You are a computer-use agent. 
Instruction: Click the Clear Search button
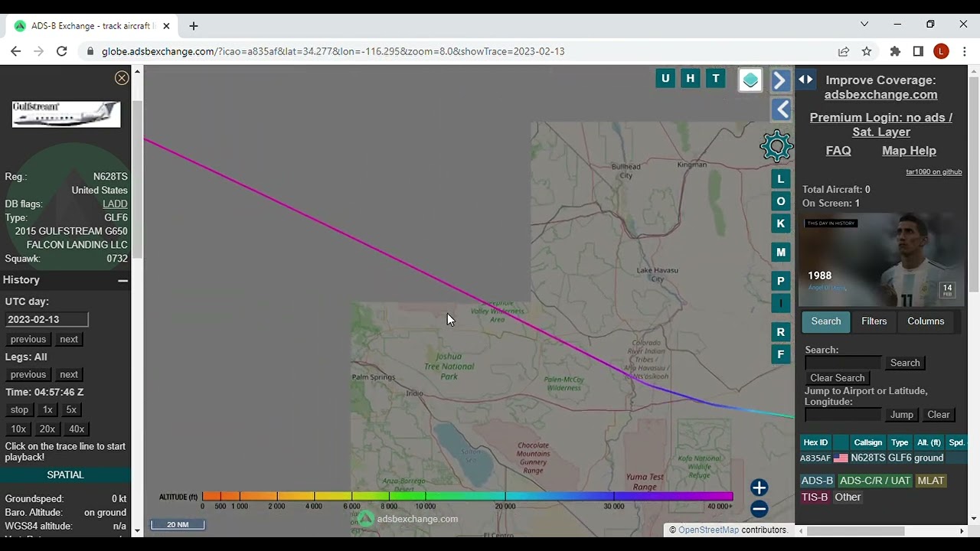point(838,378)
